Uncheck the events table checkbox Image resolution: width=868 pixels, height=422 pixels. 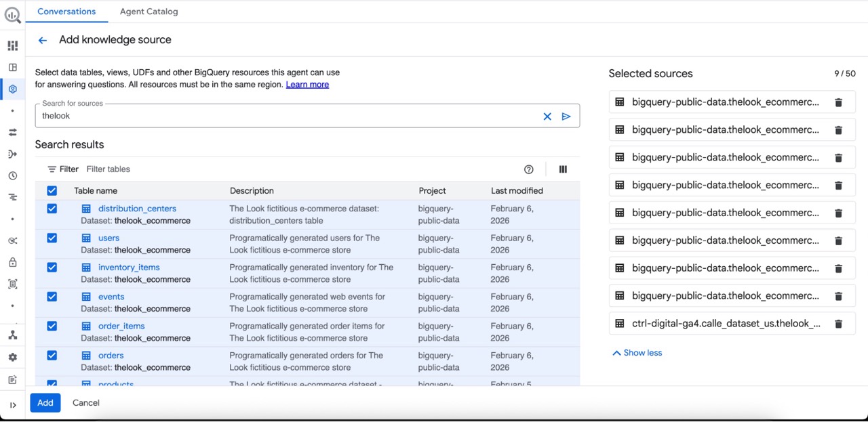(52, 297)
